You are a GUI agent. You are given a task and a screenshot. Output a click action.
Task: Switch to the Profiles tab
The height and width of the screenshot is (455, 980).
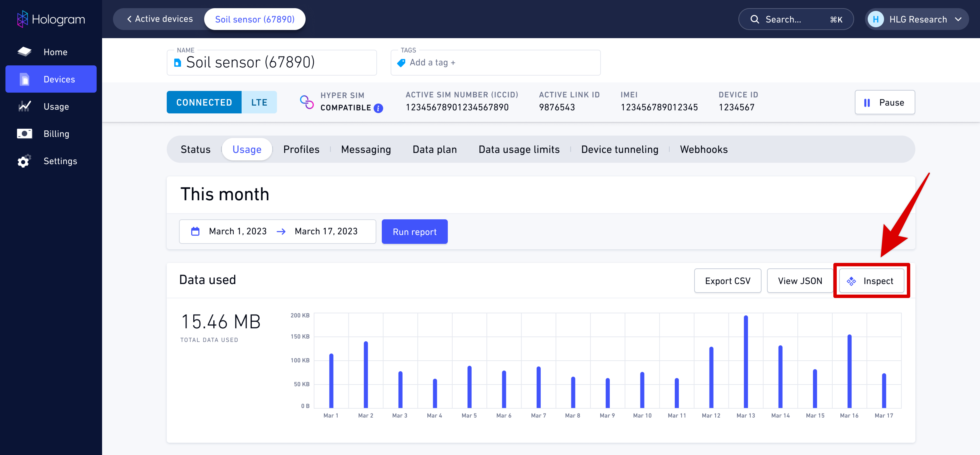301,149
